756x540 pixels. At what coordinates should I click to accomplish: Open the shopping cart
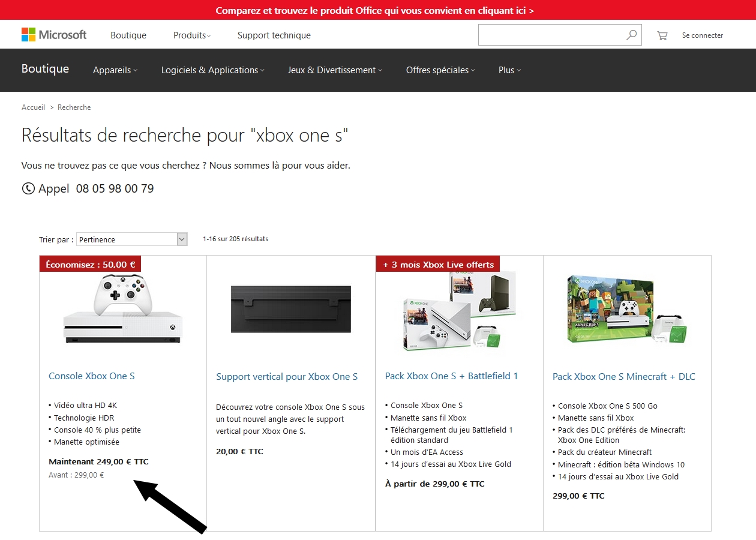coord(662,35)
